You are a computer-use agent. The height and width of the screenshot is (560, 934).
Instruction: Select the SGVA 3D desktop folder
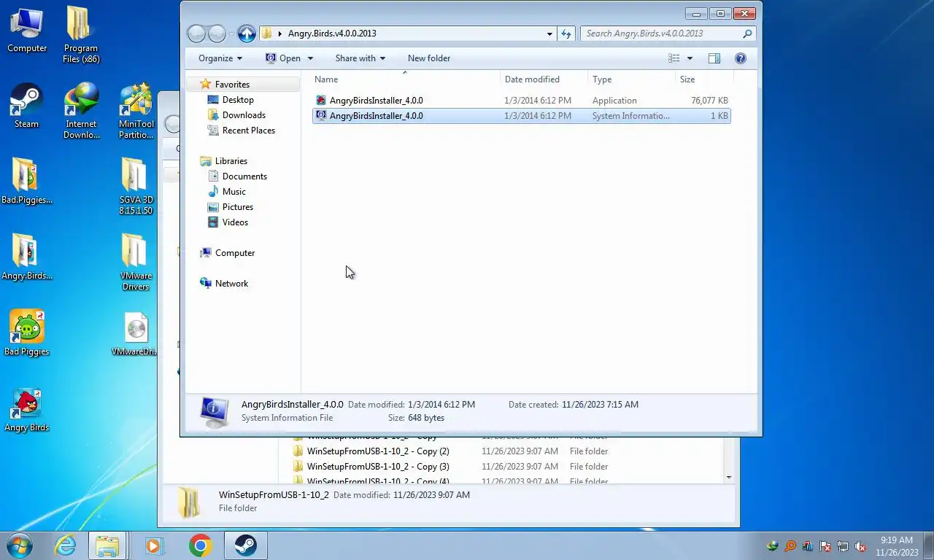136,186
